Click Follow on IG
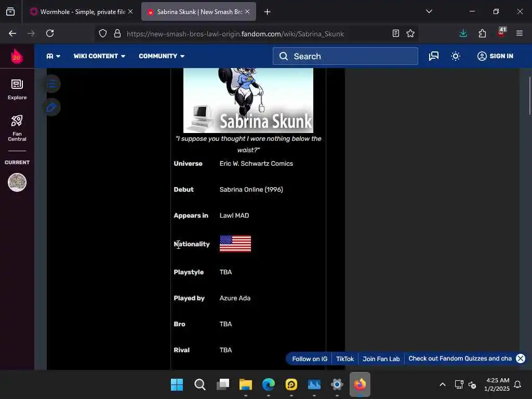The height and width of the screenshot is (399, 532). [310, 359]
